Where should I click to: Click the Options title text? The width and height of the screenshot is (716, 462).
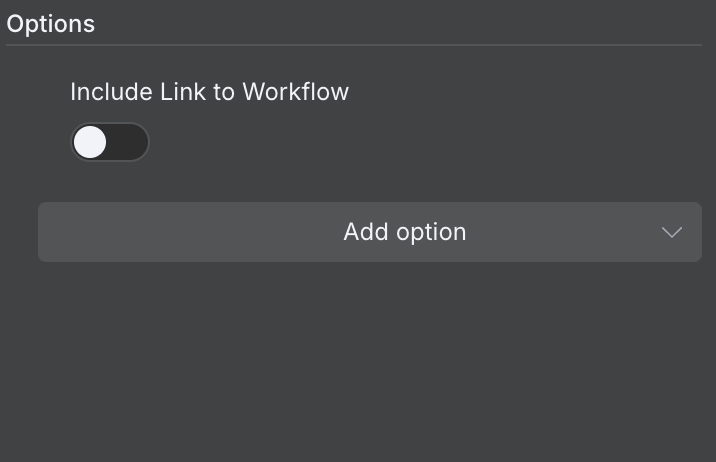click(50, 24)
